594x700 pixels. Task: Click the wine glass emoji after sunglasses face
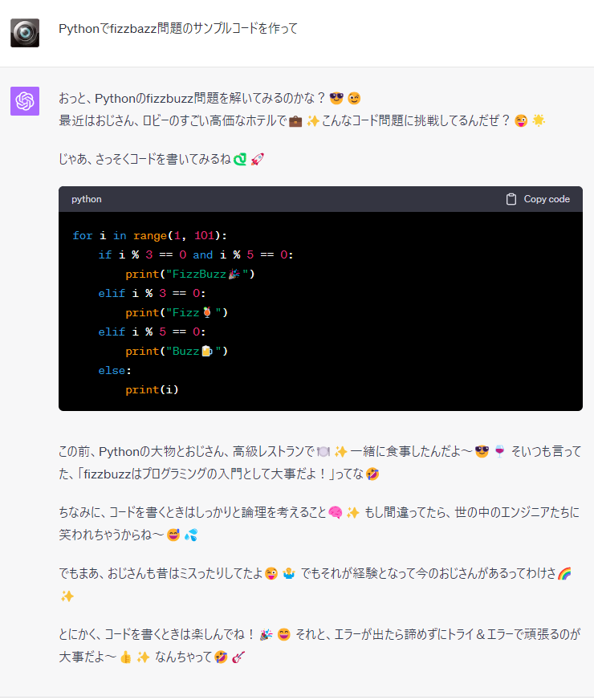coord(499,452)
